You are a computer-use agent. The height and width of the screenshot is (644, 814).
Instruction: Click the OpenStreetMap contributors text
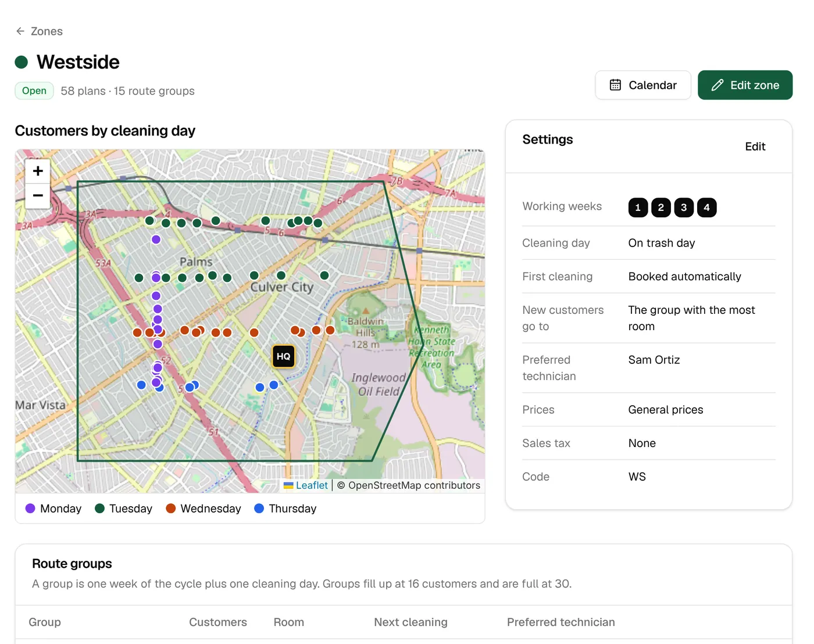click(414, 485)
